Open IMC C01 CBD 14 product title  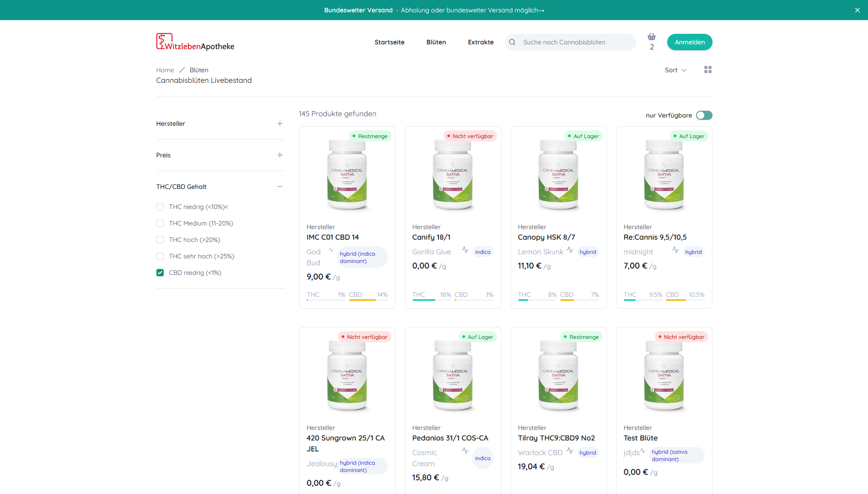click(332, 237)
